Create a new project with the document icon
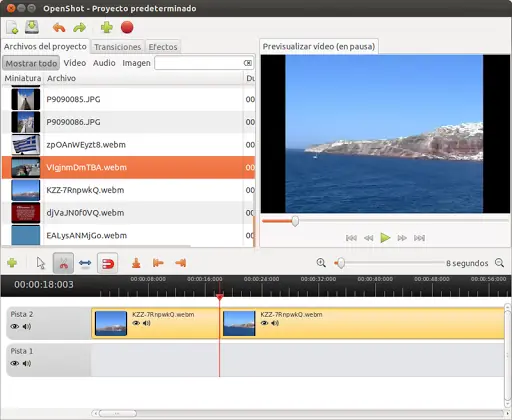The width and height of the screenshot is (512, 420). pyautogui.click(x=12, y=27)
